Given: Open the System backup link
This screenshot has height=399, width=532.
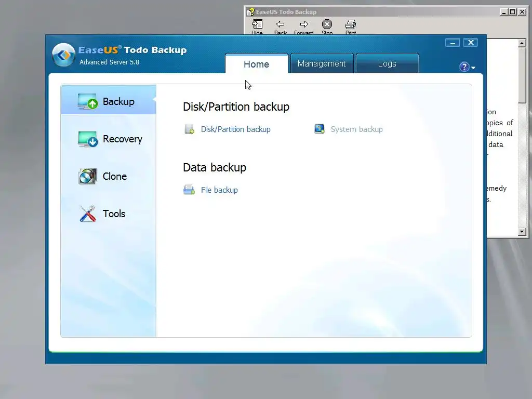Looking at the screenshot, I should (x=356, y=129).
